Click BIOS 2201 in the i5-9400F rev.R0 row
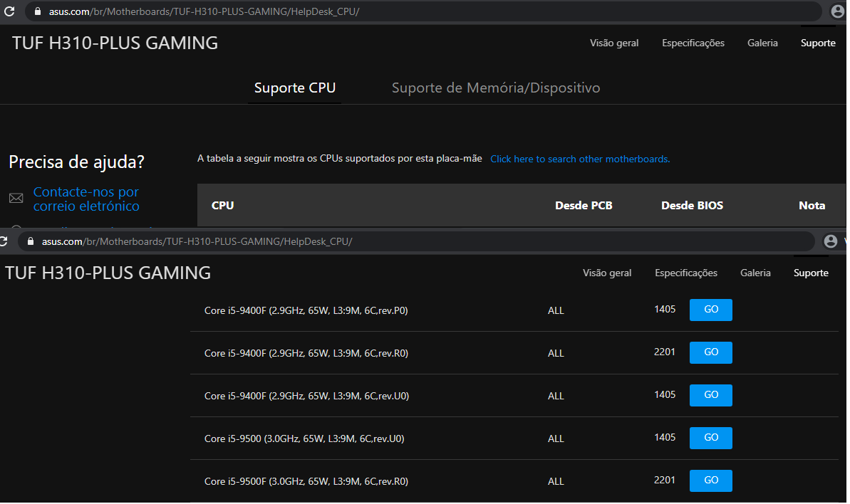 pos(665,352)
